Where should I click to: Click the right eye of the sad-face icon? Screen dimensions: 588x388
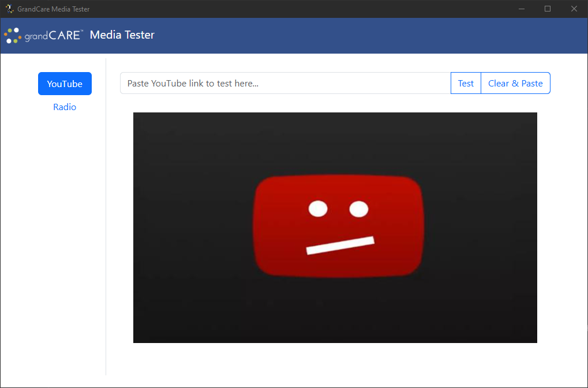coord(358,209)
